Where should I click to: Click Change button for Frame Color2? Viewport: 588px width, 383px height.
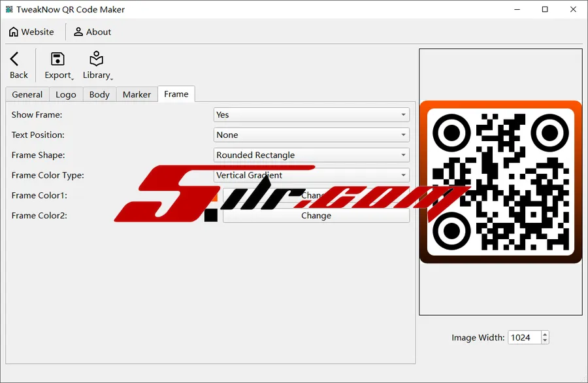point(316,216)
